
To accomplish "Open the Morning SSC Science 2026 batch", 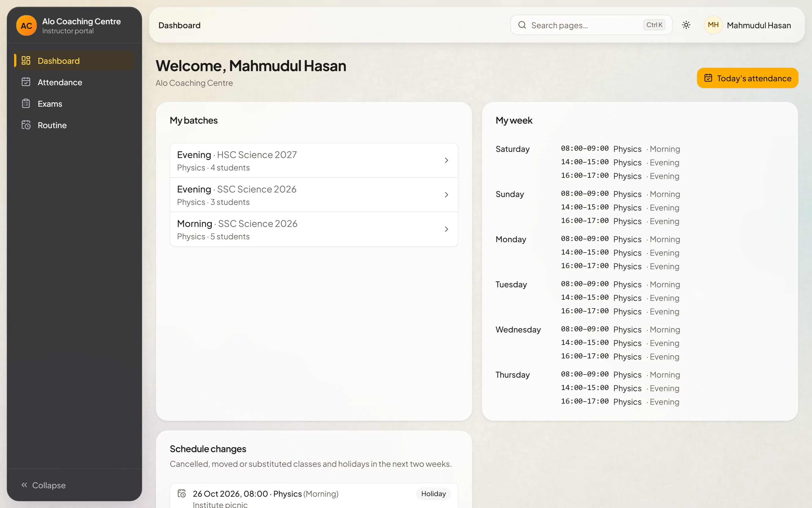I will pos(314,229).
